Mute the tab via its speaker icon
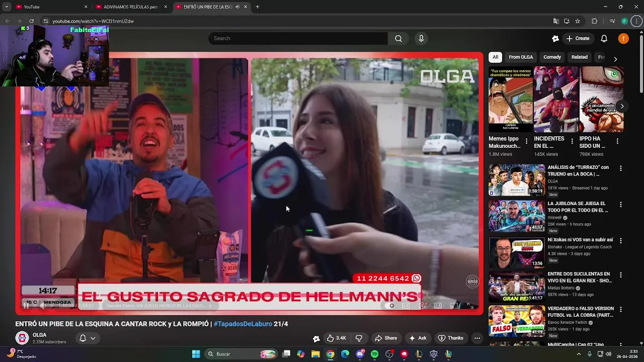Image resolution: width=644 pixels, height=362 pixels. [237, 7]
